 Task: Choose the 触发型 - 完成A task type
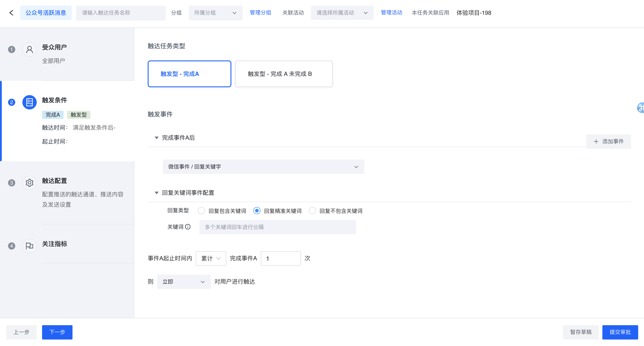click(189, 74)
